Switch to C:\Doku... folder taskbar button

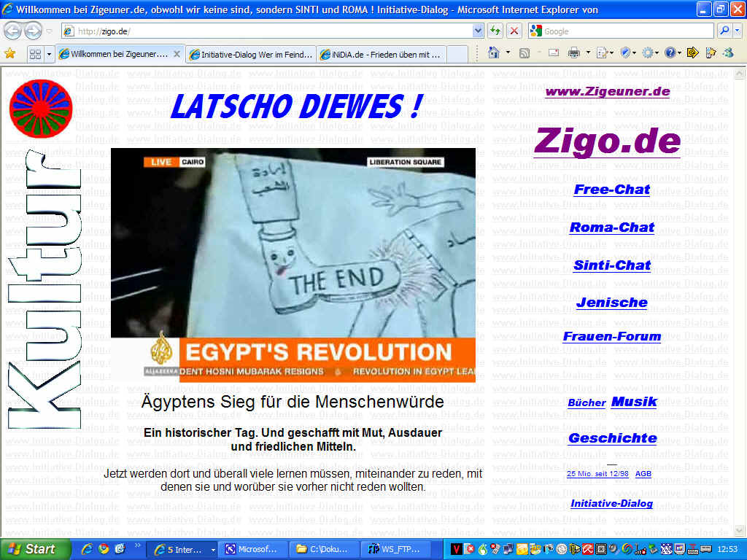click(325, 550)
